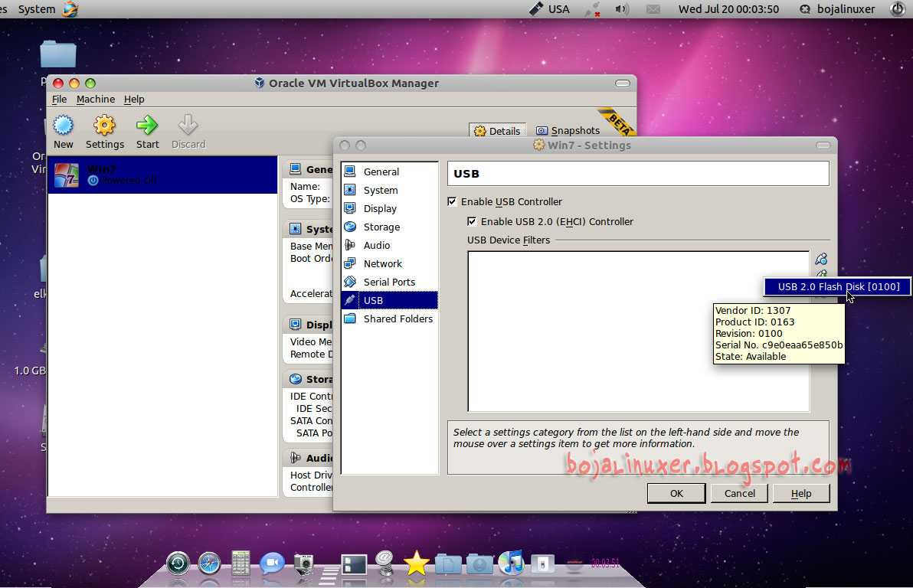913x588 pixels.
Task: Open the documents folder dock icon
Action: (448, 564)
